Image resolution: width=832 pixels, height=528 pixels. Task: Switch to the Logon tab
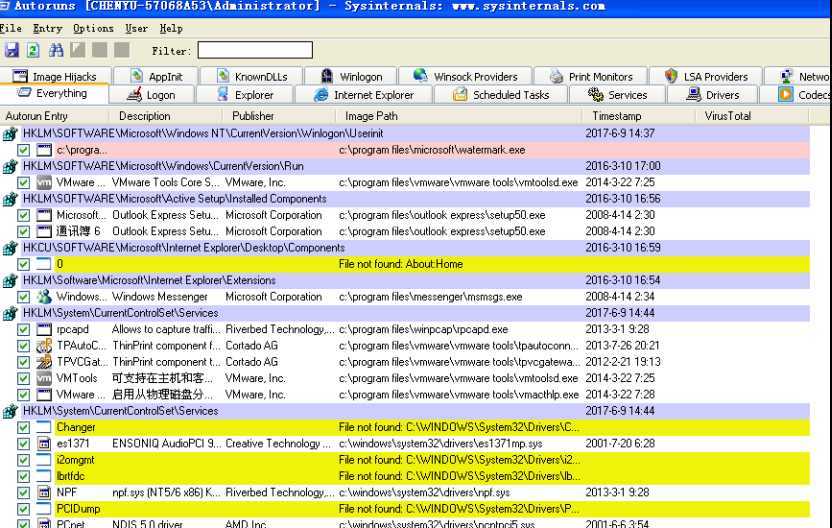pyautogui.click(x=152, y=95)
